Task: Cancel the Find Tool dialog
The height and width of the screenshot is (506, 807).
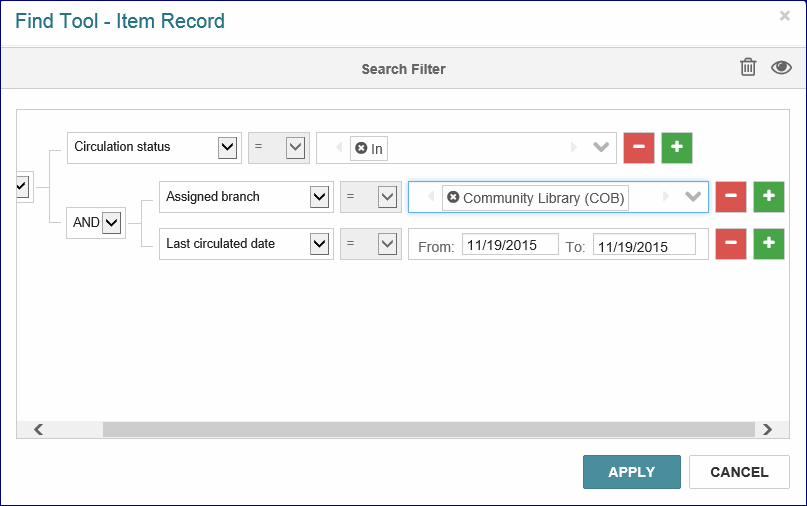Action: pos(739,472)
